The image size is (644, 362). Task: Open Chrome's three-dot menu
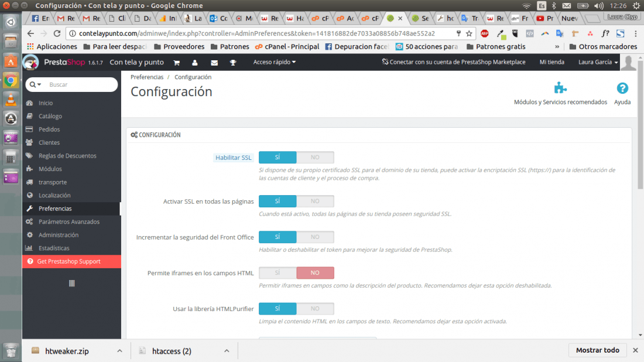coord(635,33)
